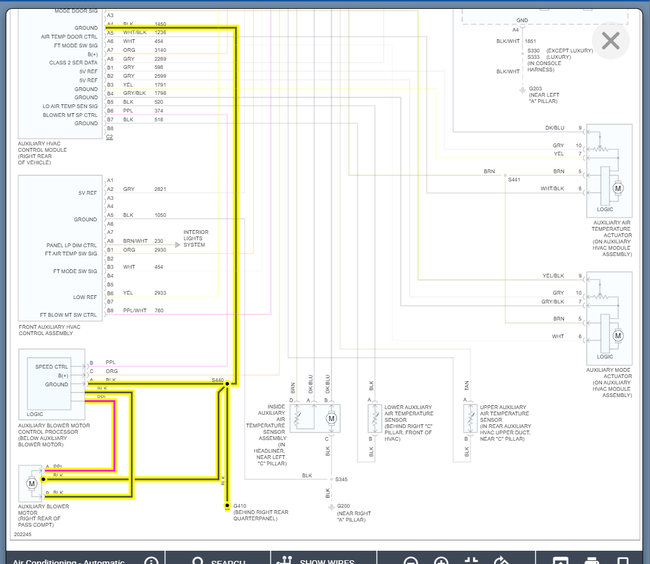Click the Auxiliary Blower Motor Control Processor box
The height and width of the screenshot is (564, 650).
[x=46, y=379]
